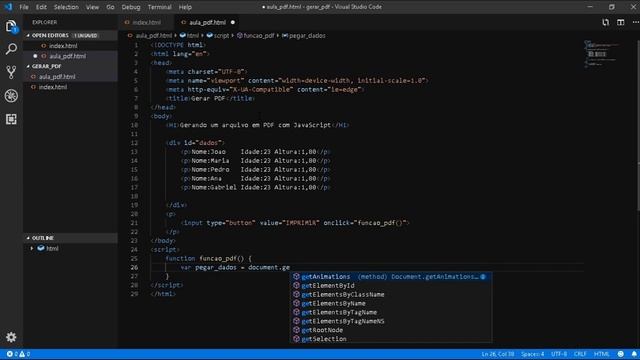Viewport: 640px width, 360px height.
Task: Open the Explorer view in activity bar
Action: pyautogui.click(x=11, y=27)
